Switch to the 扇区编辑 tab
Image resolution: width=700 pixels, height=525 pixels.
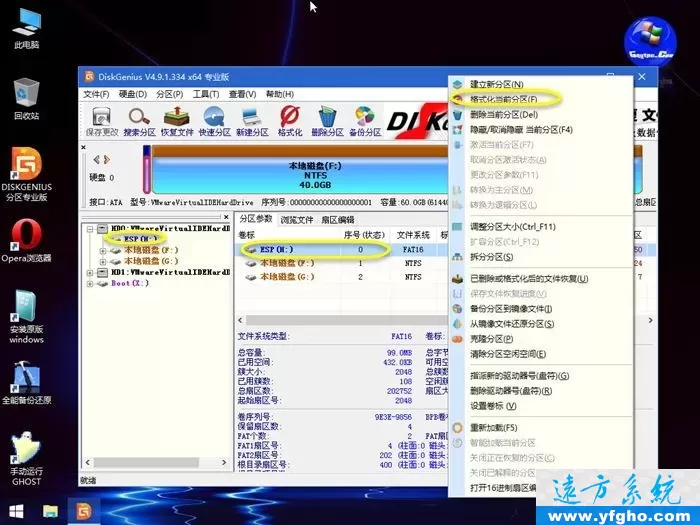(x=338, y=220)
